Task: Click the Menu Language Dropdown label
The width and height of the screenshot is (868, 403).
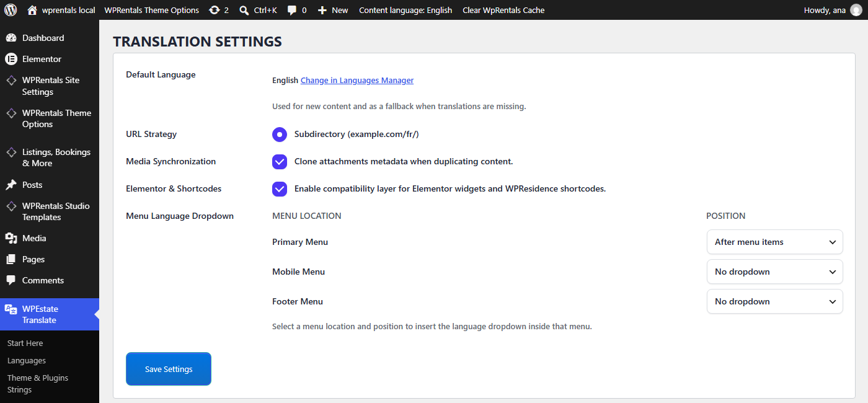Action: pos(180,216)
